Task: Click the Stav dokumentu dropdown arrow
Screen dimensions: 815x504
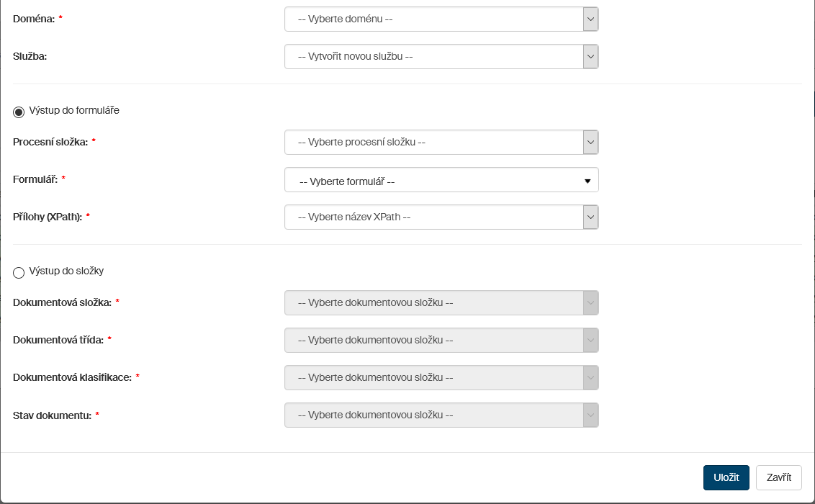Action: (x=590, y=415)
